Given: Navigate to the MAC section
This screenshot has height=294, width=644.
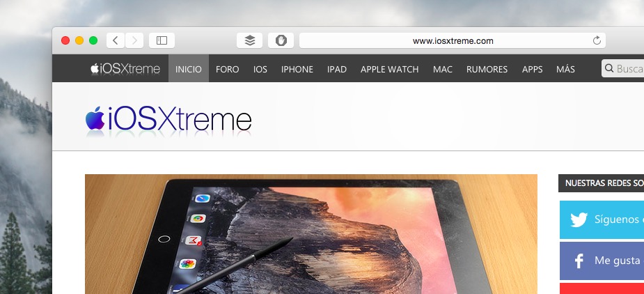Looking at the screenshot, I should pos(442,69).
